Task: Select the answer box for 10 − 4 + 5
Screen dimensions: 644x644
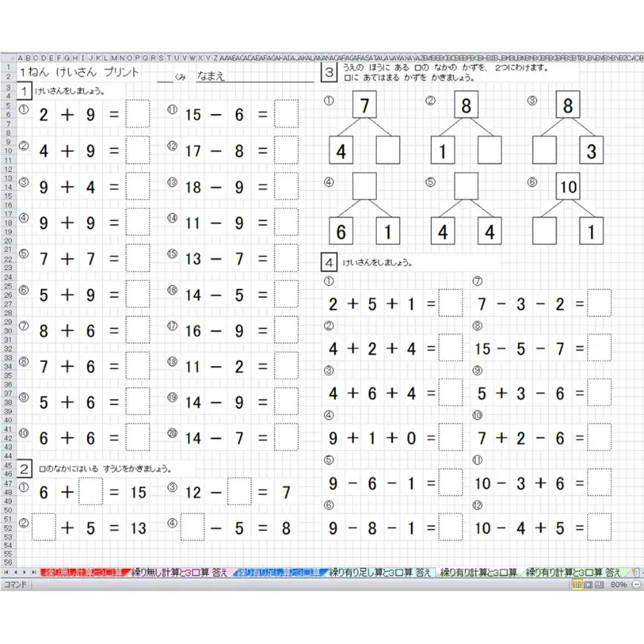Action: pyautogui.click(x=599, y=527)
